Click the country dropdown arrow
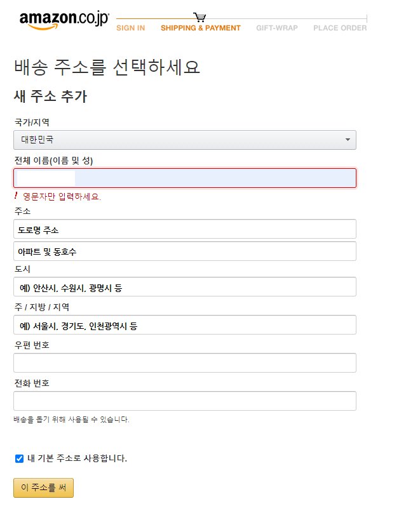Image resolution: width=399 pixels, height=532 pixels. [x=348, y=140]
